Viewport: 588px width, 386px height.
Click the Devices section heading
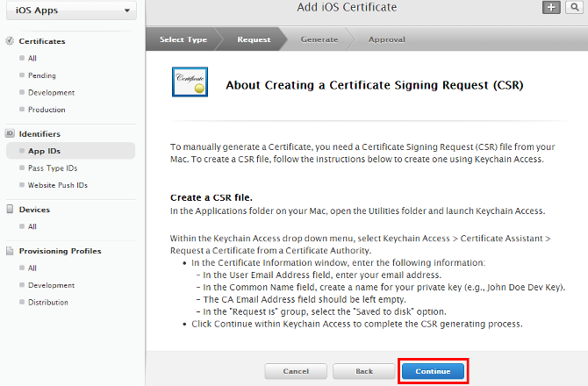coord(34,210)
